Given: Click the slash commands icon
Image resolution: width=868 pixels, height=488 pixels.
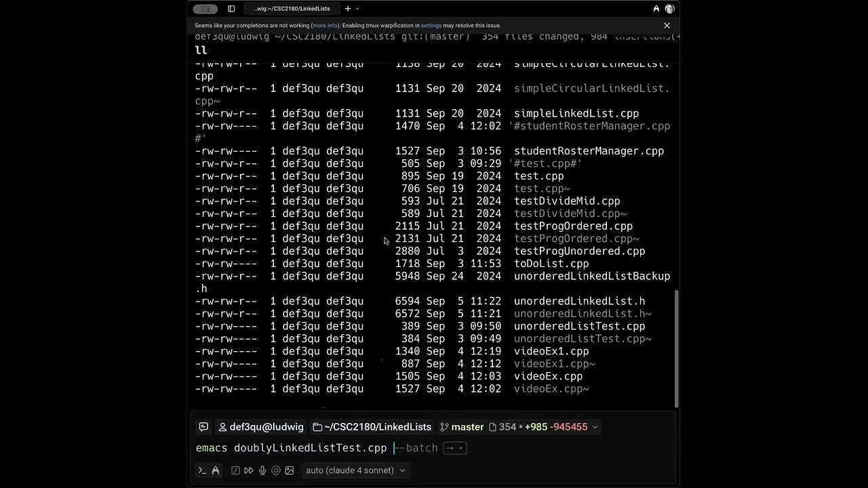Looking at the screenshot, I should click(x=235, y=470).
